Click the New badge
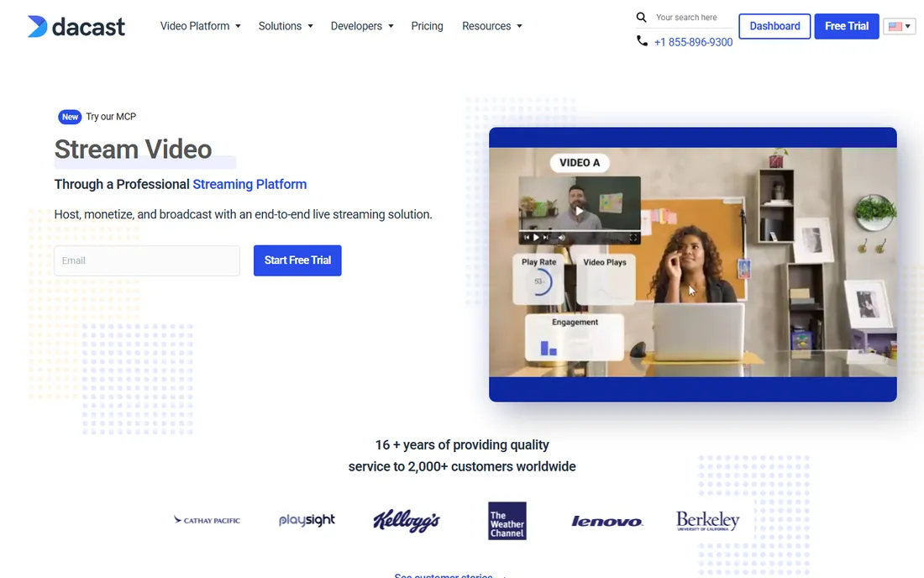 pyautogui.click(x=70, y=117)
